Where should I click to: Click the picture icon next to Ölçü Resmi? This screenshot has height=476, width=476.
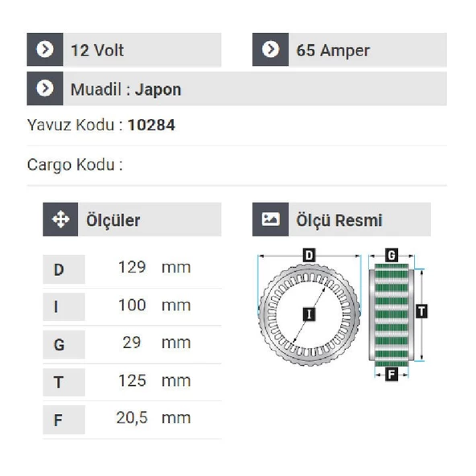270,220
